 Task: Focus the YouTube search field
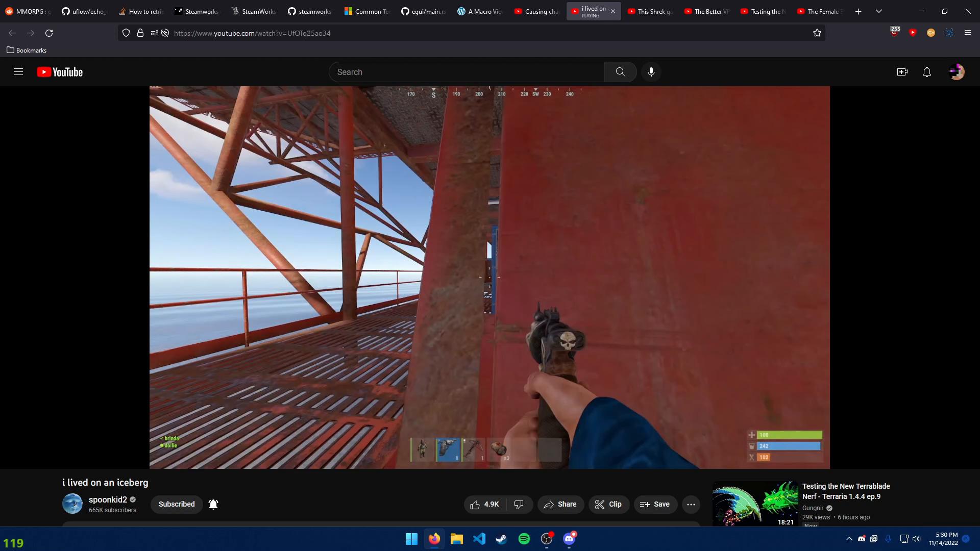467,72
